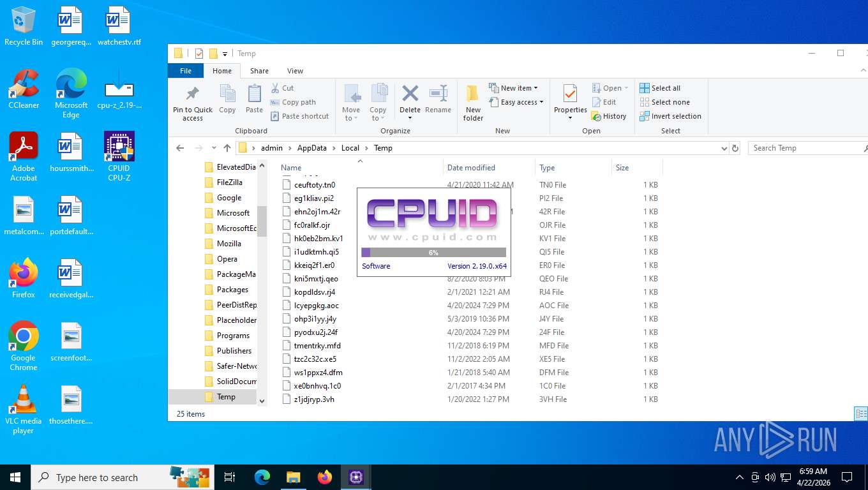Image resolution: width=868 pixels, height=490 pixels.
Task: Click the Properties checkmark icon
Action: (570, 94)
